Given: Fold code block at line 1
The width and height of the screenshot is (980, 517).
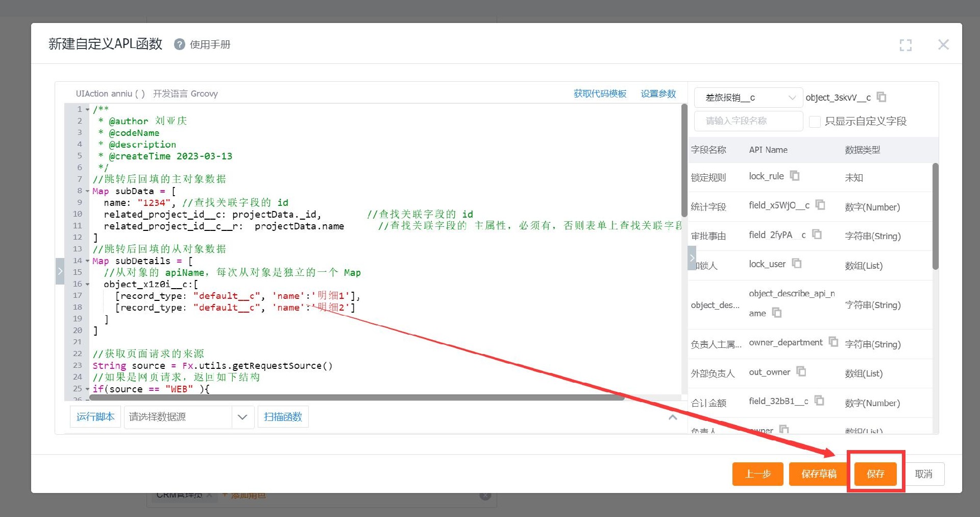Looking at the screenshot, I should pyautogui.click(x=88, y=109).
